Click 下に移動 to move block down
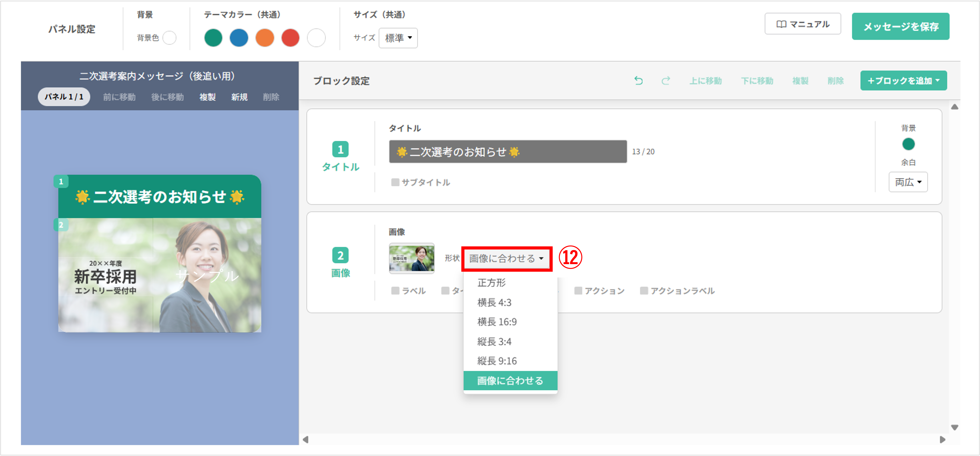This screenshot has width=980, height=456. [x=758, y=81]
